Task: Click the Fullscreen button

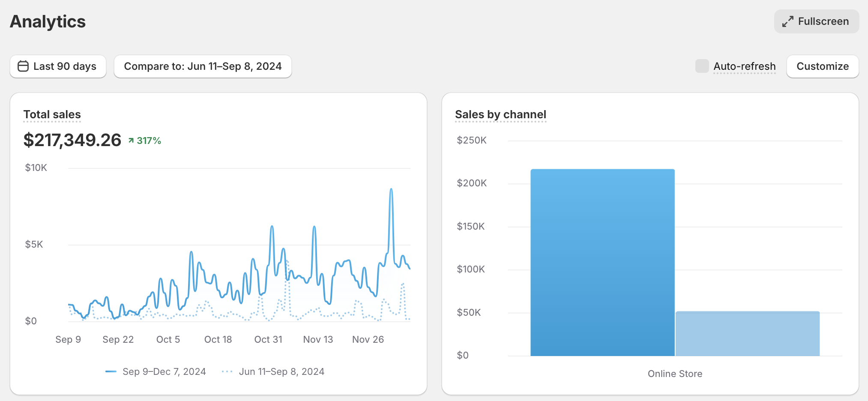Action: coord(817,21)
